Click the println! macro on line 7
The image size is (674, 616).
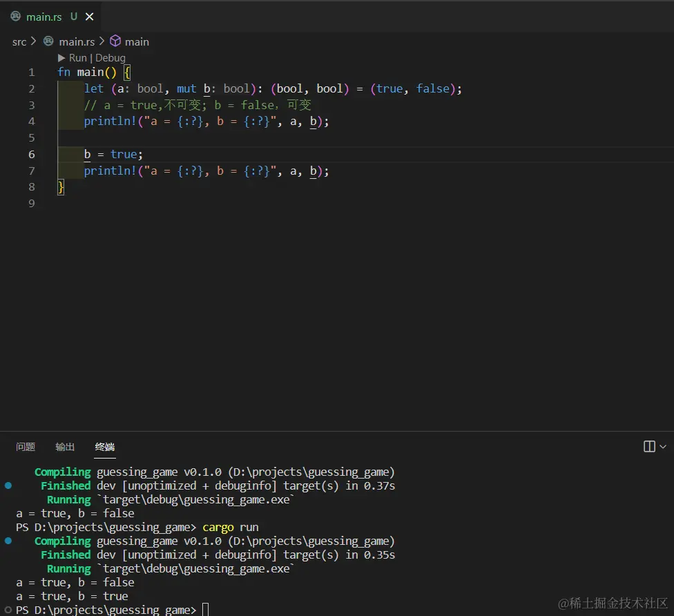pyautogui.click(x=110, y=171)
